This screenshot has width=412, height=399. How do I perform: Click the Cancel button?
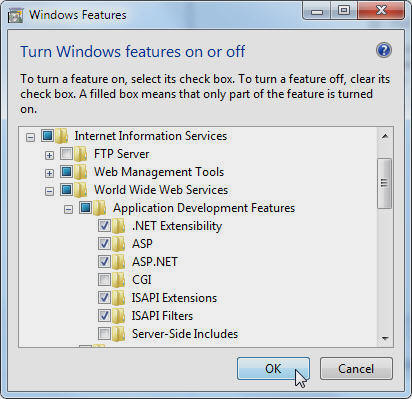tap(356, 369)
